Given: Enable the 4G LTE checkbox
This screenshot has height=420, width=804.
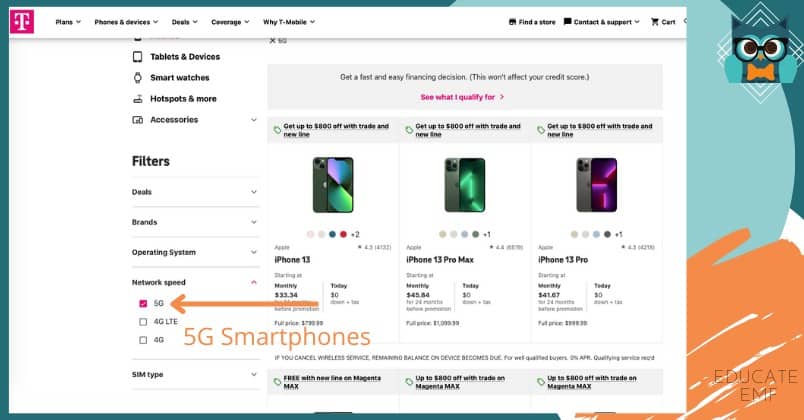Looking at the screenshot, I should pos(143,322).
